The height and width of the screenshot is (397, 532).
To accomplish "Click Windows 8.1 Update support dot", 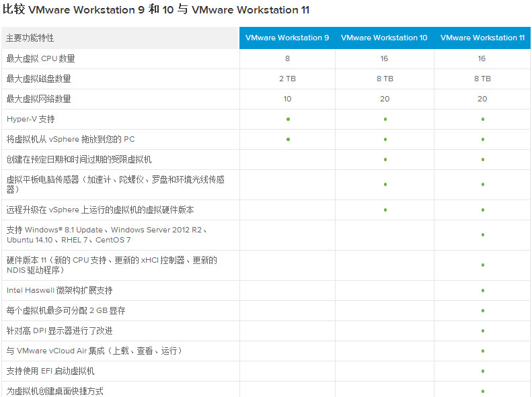I will (x=483, y=234).
